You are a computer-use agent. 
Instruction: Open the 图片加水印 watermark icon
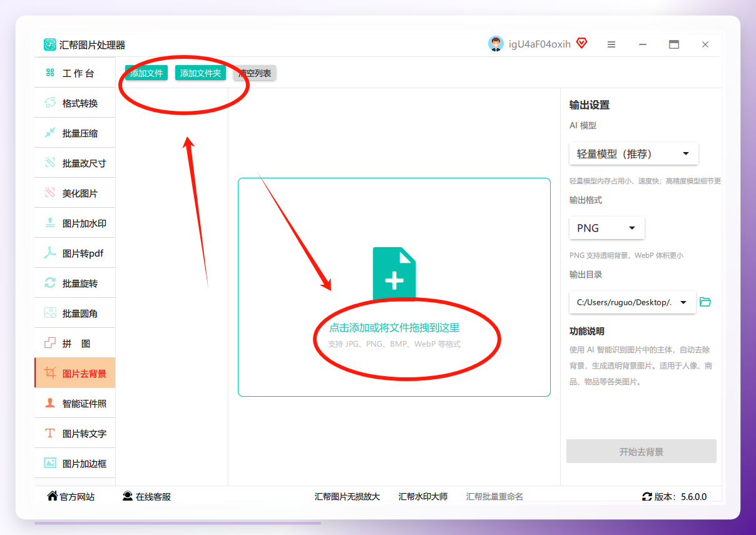tap(50, 223)
